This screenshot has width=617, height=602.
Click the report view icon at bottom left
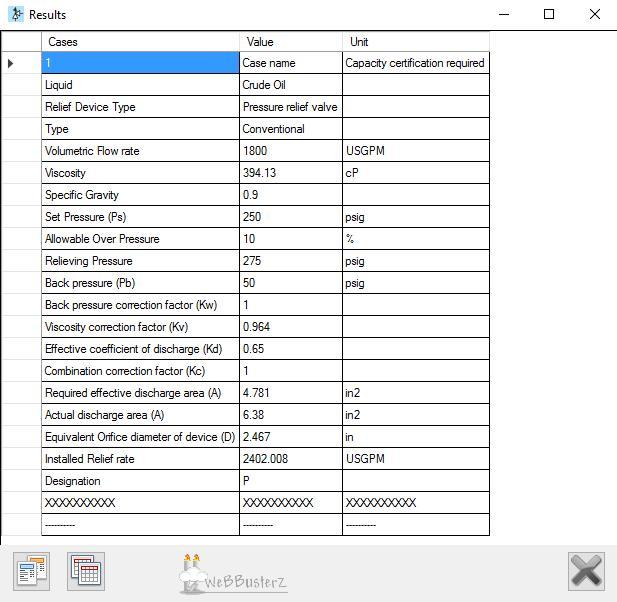click(x=31, y=571)
